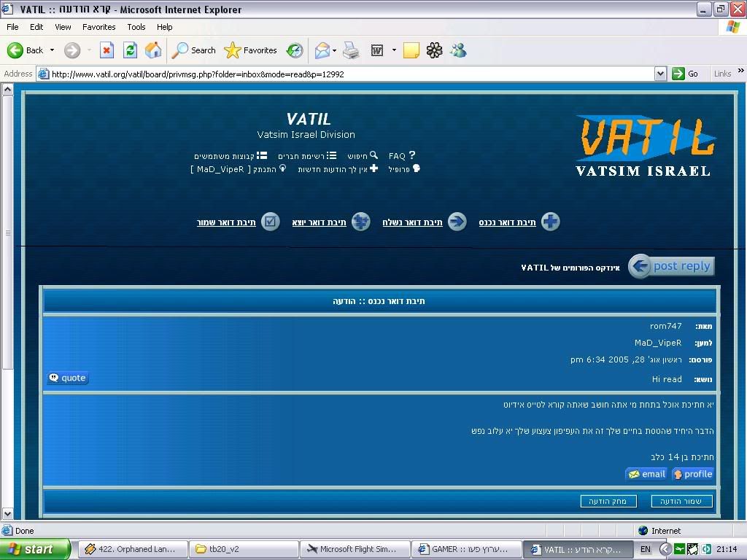This screenshot has width=747, height=560.
Task: Open the address bar URL dropdown
Action: click(660, 74)
